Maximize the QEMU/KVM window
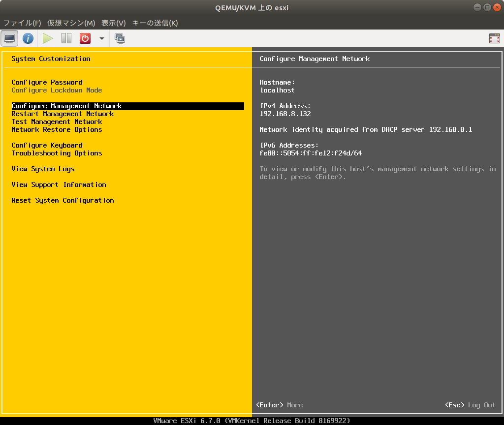The image size is (504, 425). (x=487, y=7)
